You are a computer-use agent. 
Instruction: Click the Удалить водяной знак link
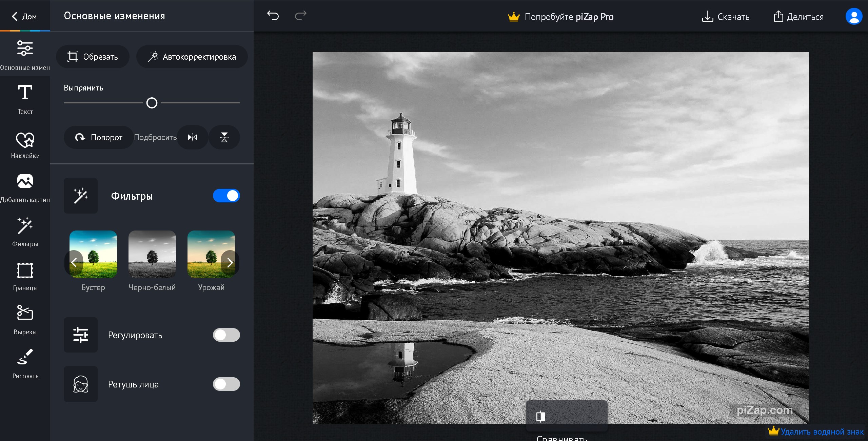(x=822, y=432)
